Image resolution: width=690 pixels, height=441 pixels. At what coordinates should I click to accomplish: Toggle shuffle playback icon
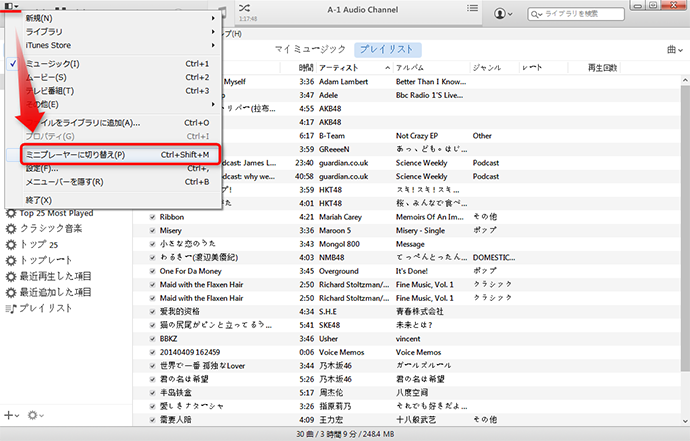click(244, 8)
